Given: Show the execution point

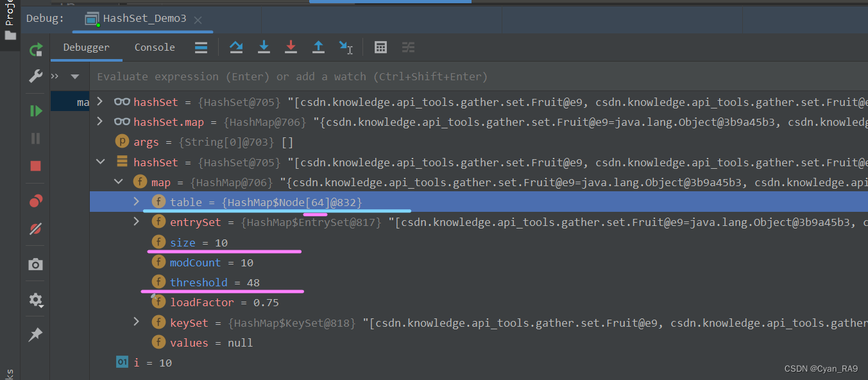Looking at the screenshot, I should pyautogui.click(x=201, y=47).
